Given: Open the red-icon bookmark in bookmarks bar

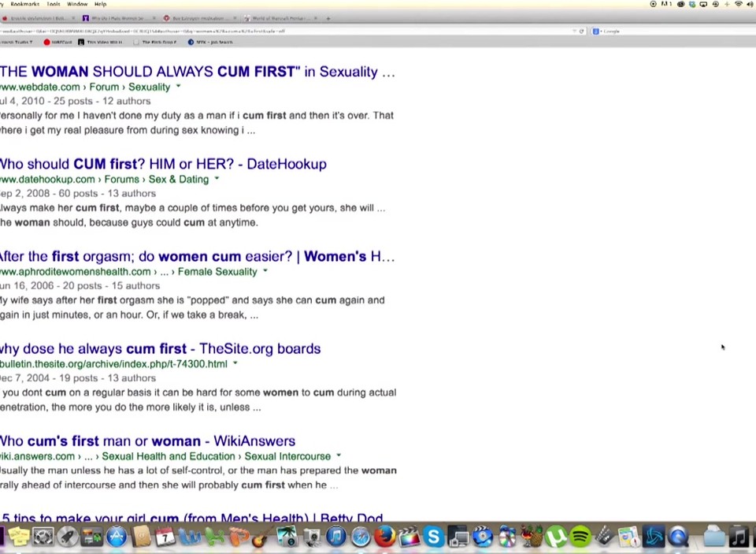Looking at the screenshot, I should 57,42.
